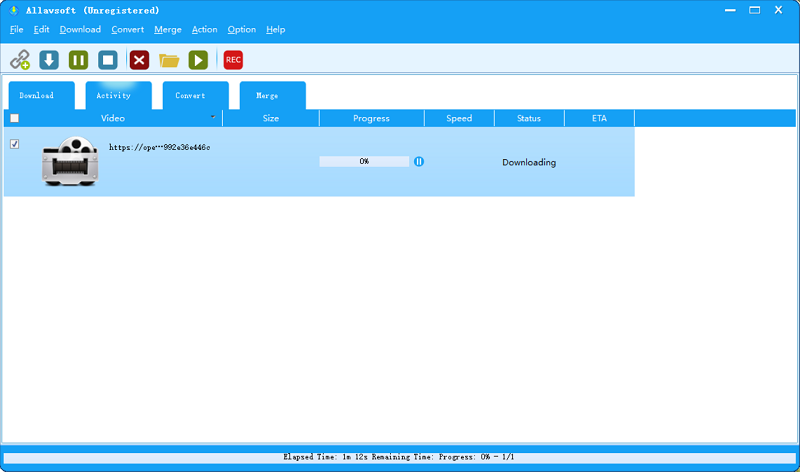Open the Download menu

(80, 30)
